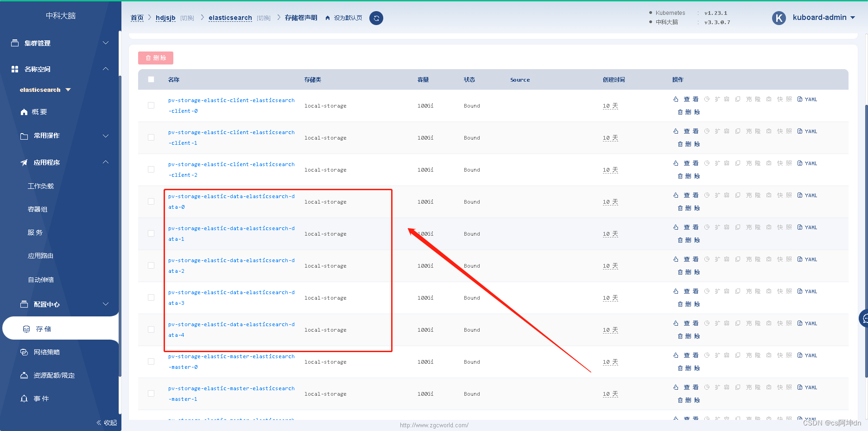Screen dimensions: 868x431
Task: Click the main page vertical scrollbar
Action: (866, 241)
